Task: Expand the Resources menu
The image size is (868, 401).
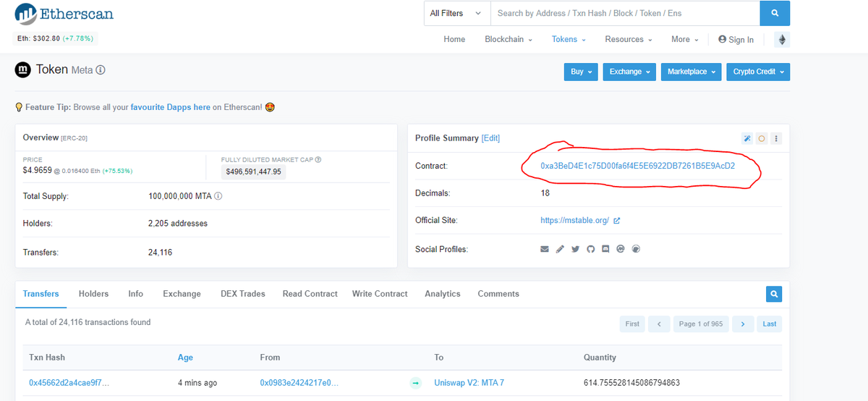Action: pyautogui.click(x=629, y=39)
